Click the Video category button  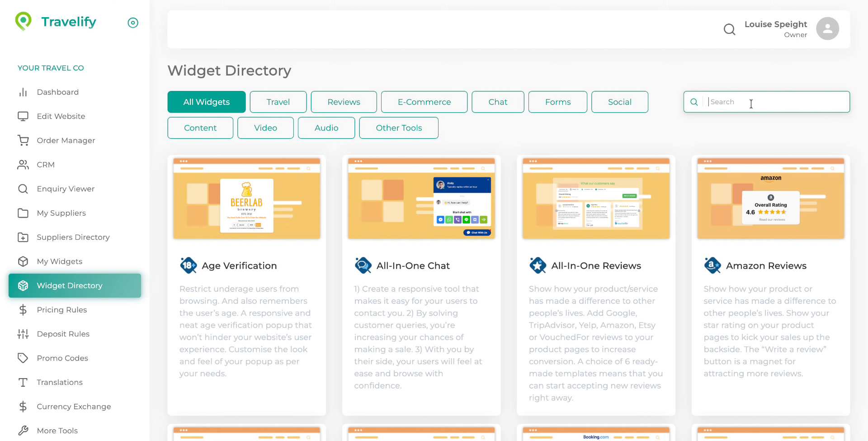pyautogui.click(x=265, y=128)
